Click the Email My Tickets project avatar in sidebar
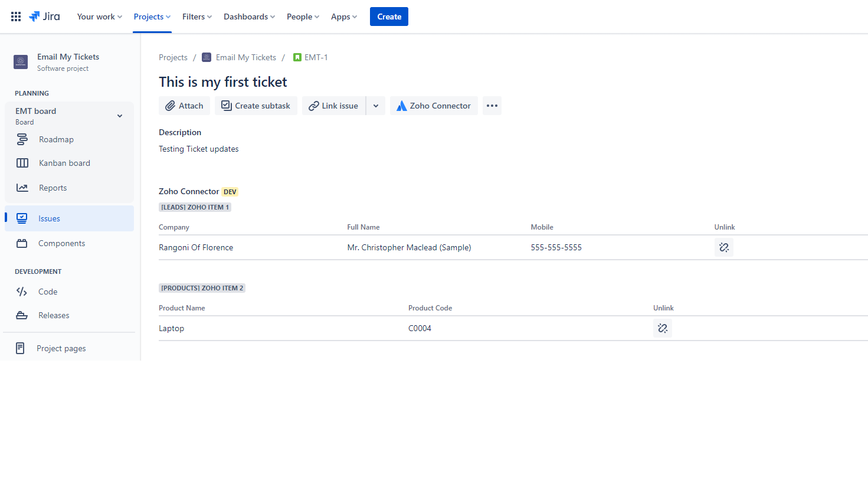 point(21,62)
